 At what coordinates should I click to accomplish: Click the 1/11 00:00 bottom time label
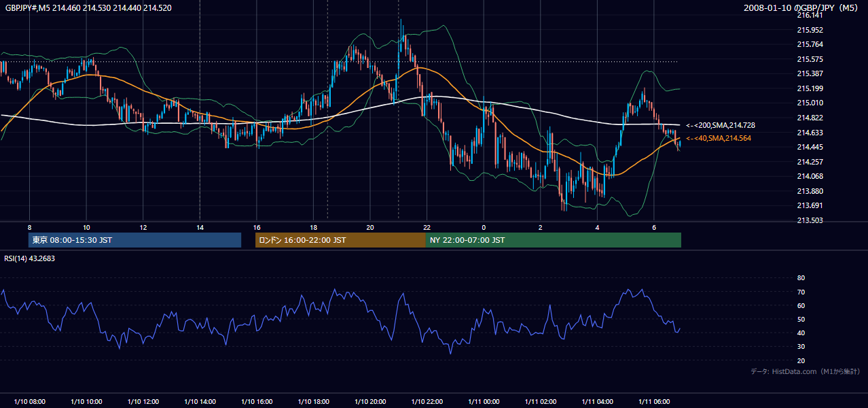484,402
